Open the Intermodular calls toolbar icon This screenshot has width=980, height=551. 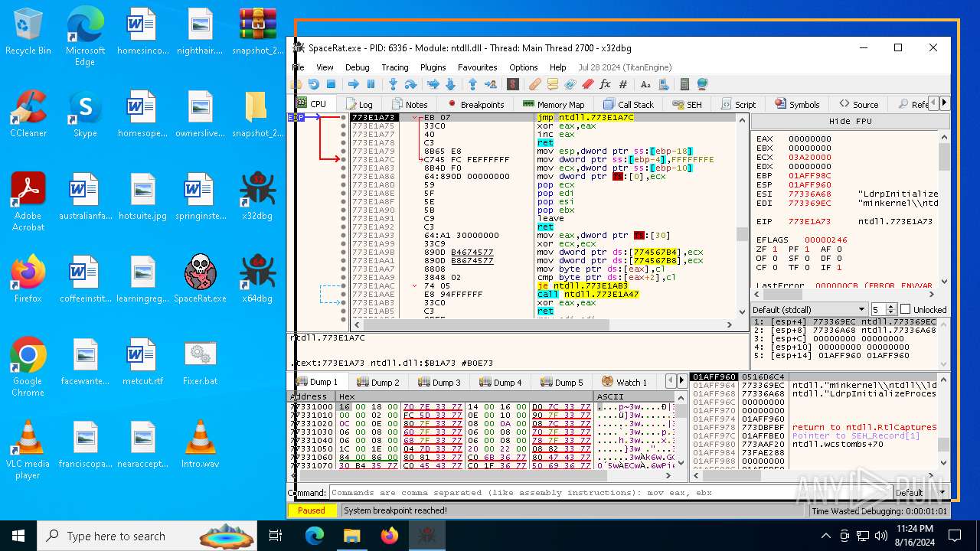coord(663,84)
